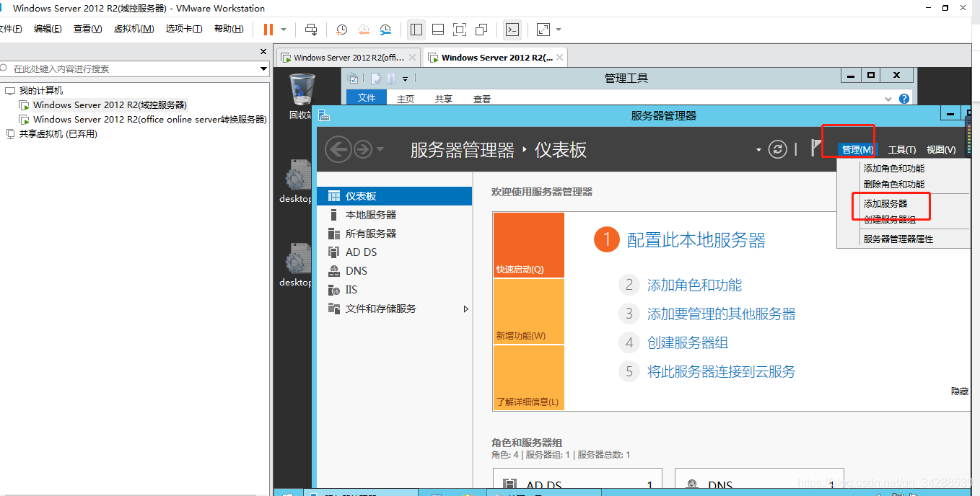Open the snapshot manager wrench icon
Viewport: 980px width, 496px height.
[385, 30]
